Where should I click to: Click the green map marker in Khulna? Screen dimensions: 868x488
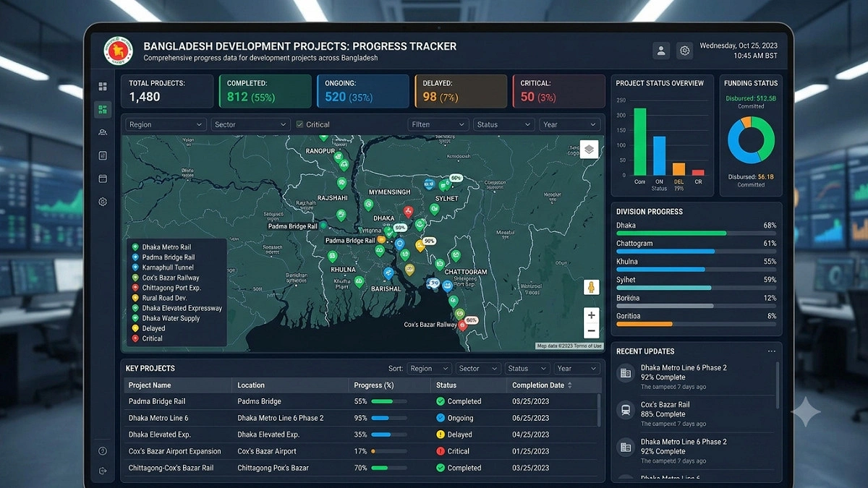coord(333,256)
